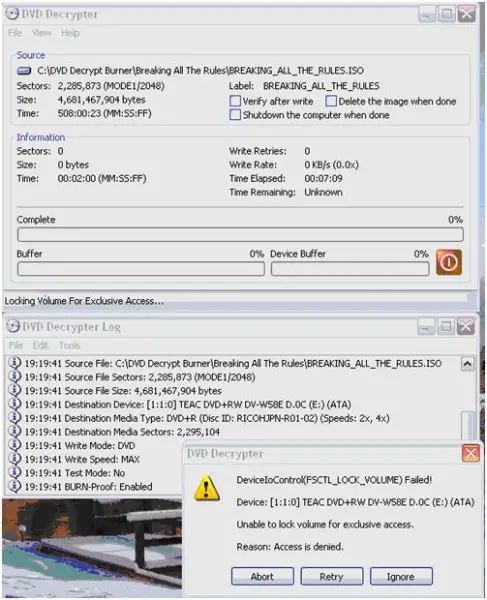Click info icon on Destination Device row
This screenshot has width=487, height=600.
pos(14,404)
